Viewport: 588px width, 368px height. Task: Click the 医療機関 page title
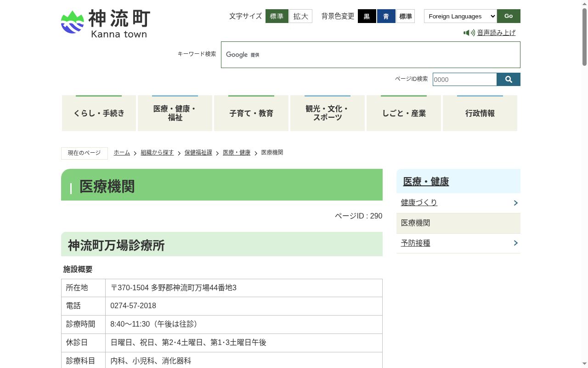(x=107, y=187)
